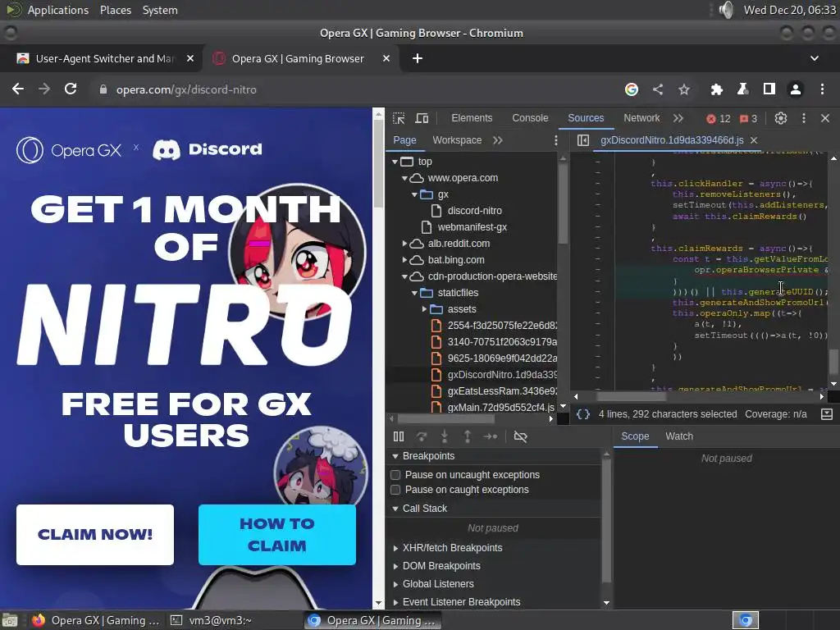Click step into next function icon
The image size is (840, 630).
(x=445, y=436)
